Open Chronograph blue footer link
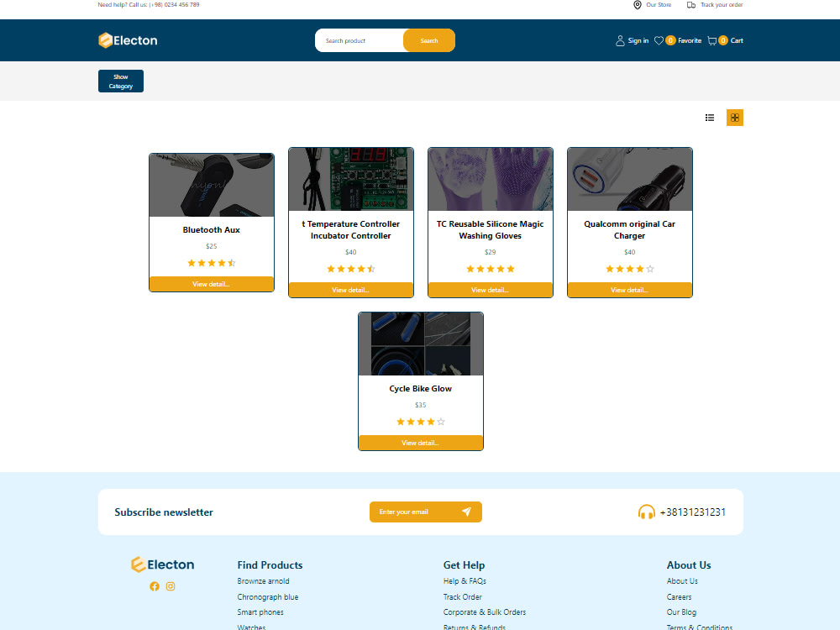This screenshot has width=840, height=630. (268, 596)
